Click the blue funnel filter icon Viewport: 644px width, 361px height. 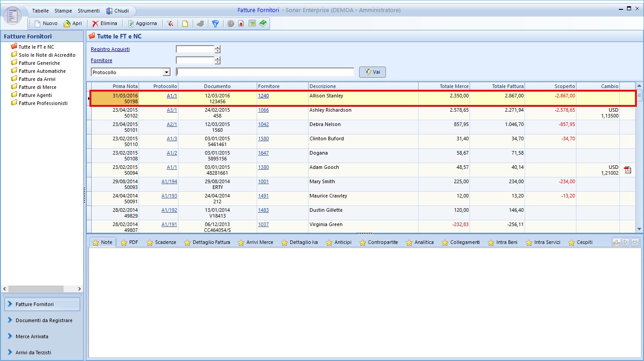coord(215,24)
